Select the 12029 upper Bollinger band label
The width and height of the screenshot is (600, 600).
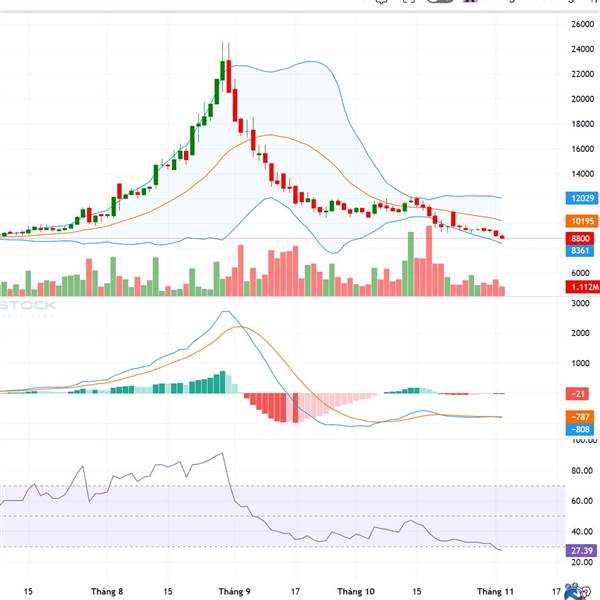[x=582, y=198]
